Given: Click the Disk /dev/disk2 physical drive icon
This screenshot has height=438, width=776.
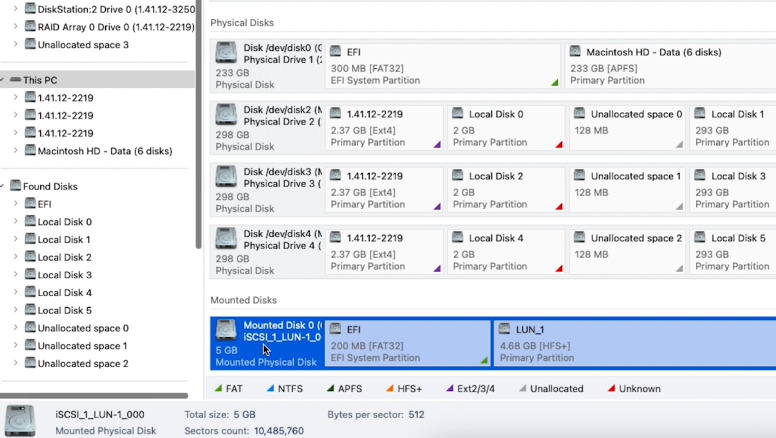Looking at the screenshot, I should [x=226, y=115].
